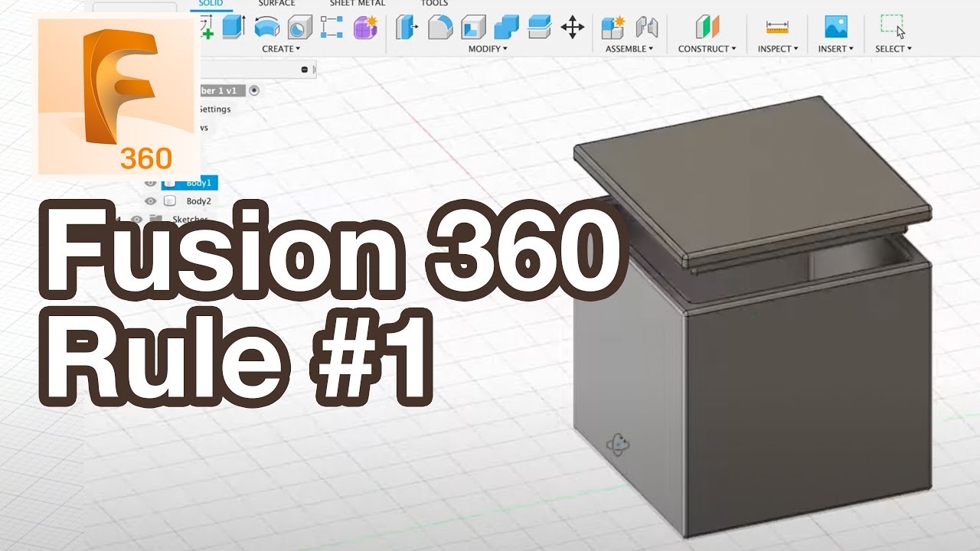Switch to the SURFACE tab

[276, 4]
